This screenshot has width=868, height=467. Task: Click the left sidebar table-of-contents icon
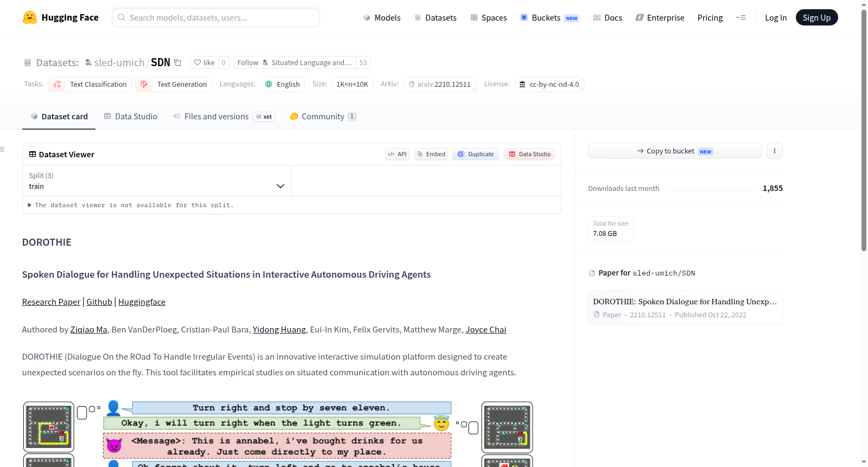coord(3,149)
